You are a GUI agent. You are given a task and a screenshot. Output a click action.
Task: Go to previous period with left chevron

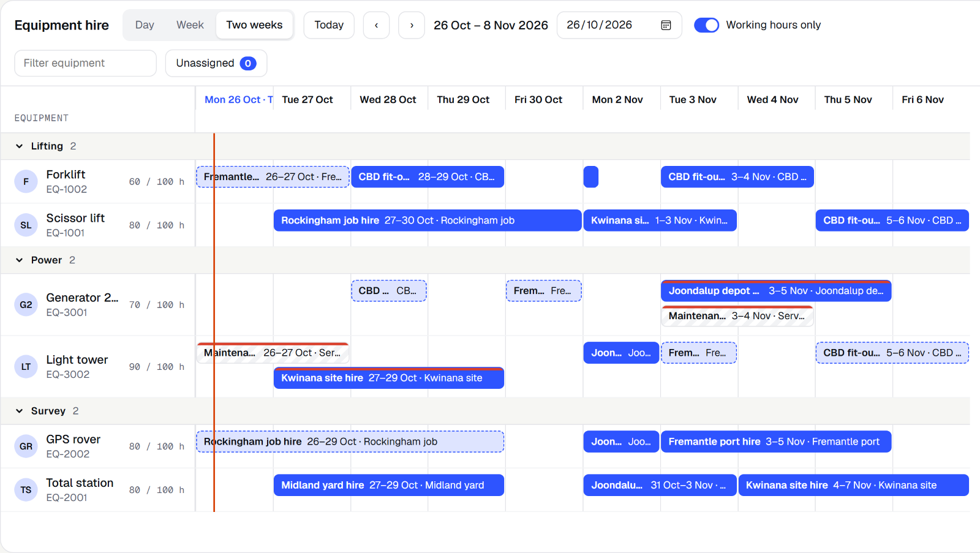376,25
